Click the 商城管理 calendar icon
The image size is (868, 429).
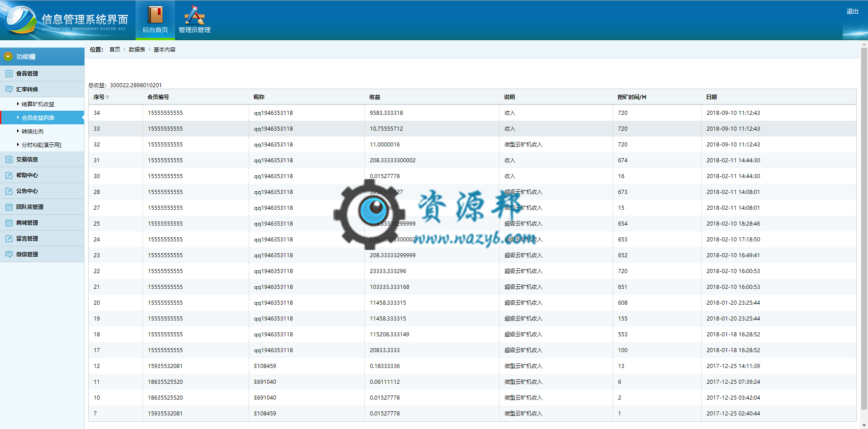click(x=9, y=222)
